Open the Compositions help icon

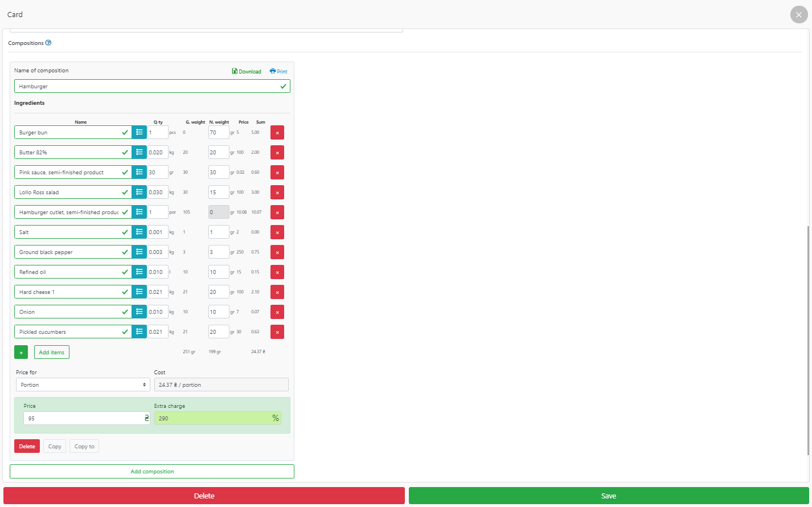coord(48,43)
